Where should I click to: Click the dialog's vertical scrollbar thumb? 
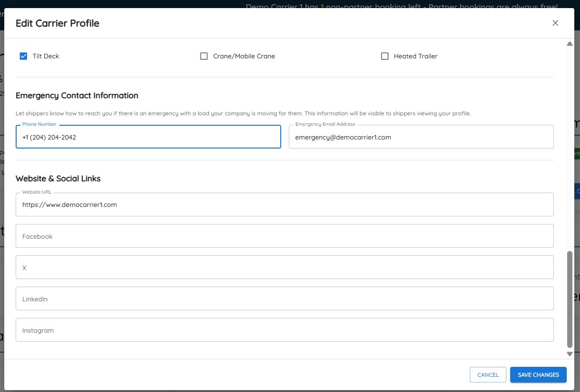570,300
